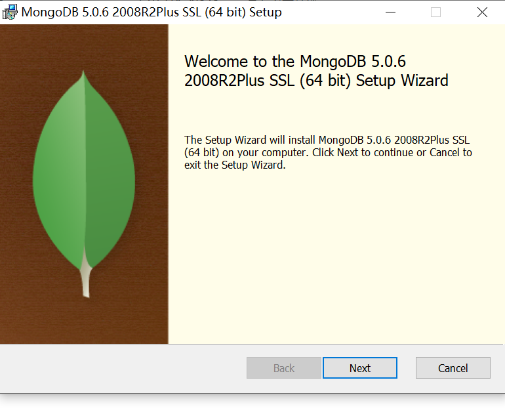Click the disabled maximize button

[435, 12]
